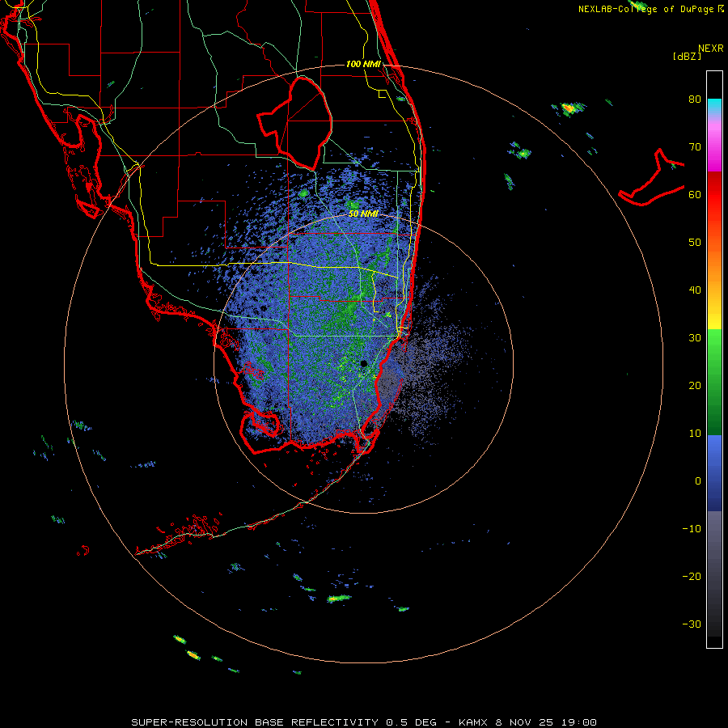Click the -30 dBZ scale value
This screenshot has height=728, width=728.
tap(692, 624)
